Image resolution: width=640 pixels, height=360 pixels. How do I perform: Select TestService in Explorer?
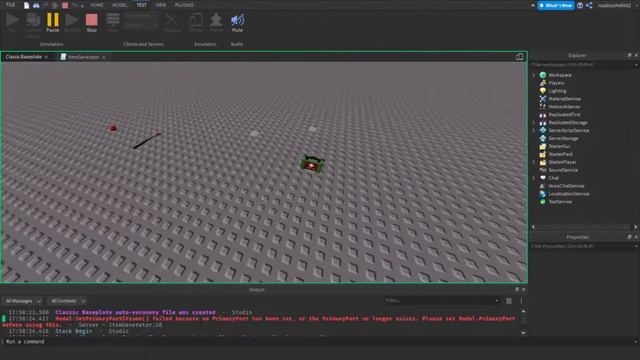(x=560, y=202)
